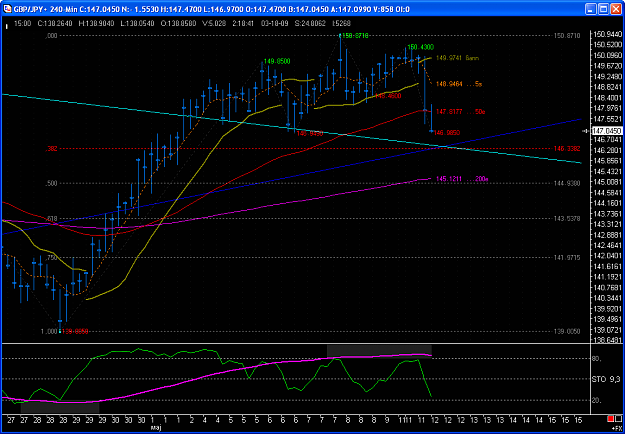
Task: Click the maj month label on time axis
Action: point(155,427)
